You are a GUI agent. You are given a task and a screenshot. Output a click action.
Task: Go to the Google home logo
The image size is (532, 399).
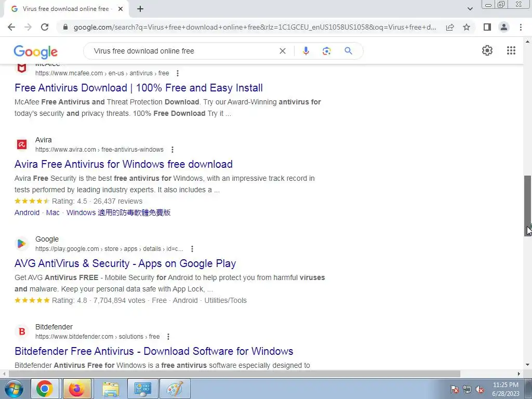(36, 51)
